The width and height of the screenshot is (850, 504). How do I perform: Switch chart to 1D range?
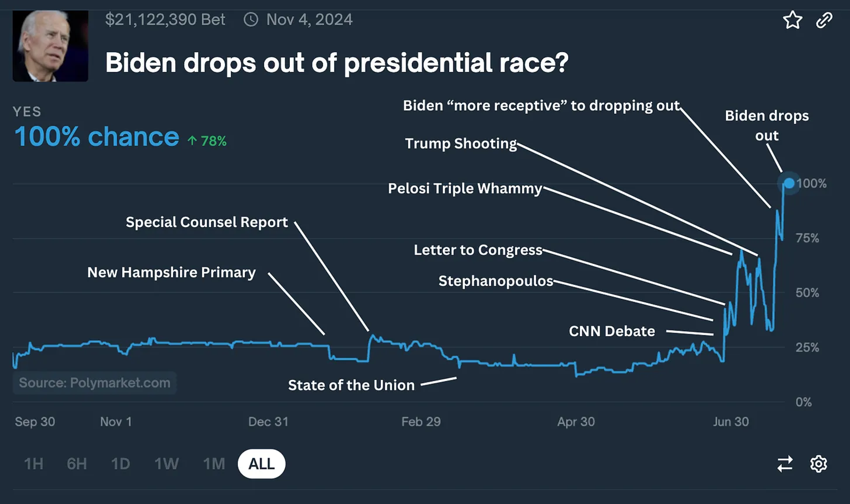coord(121,464)
